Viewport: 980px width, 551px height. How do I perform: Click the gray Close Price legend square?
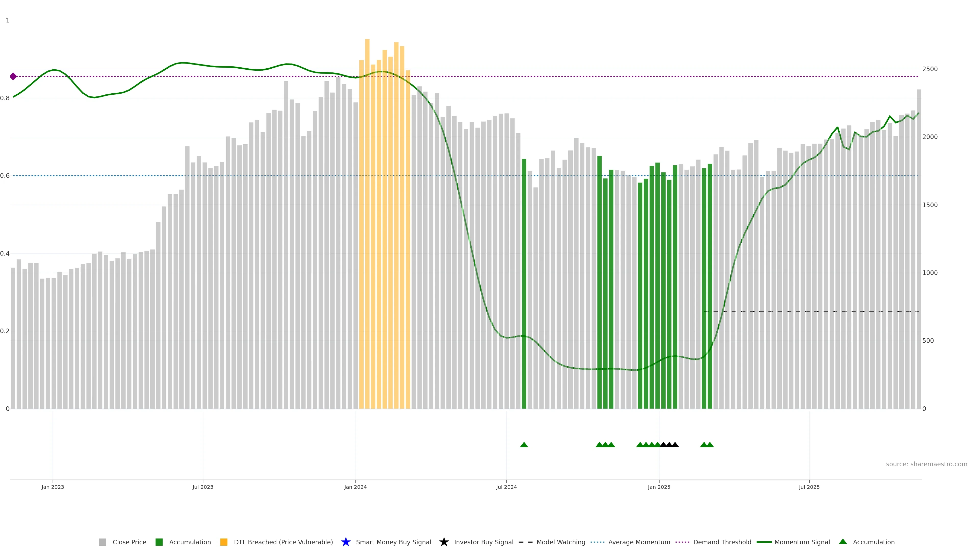102,542
